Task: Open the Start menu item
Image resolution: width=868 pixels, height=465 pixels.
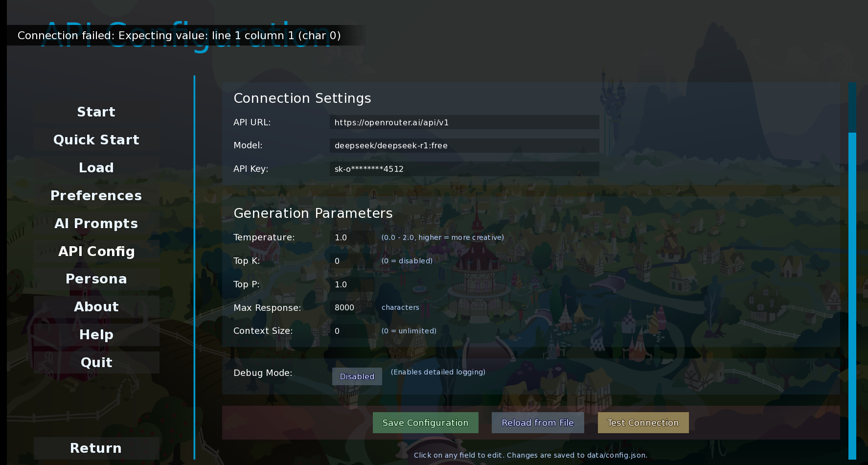Action: pyautogui.click(x=96, y=112)
